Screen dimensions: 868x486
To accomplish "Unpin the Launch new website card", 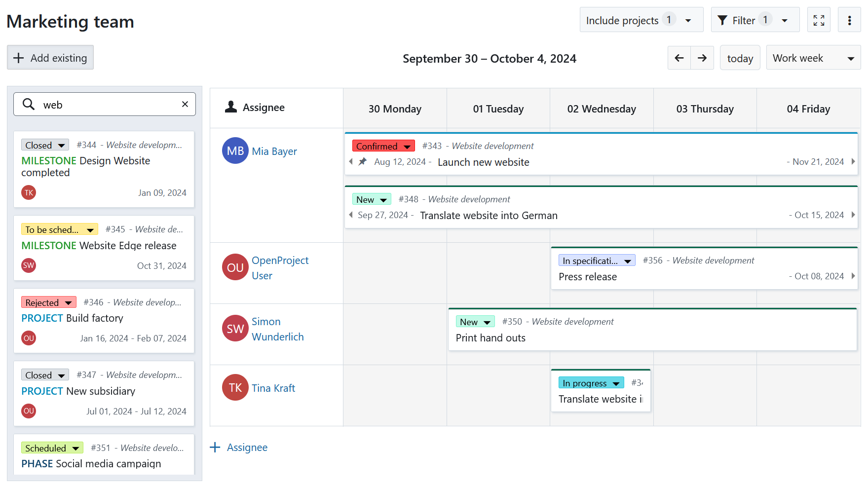I will click(363, 161).
